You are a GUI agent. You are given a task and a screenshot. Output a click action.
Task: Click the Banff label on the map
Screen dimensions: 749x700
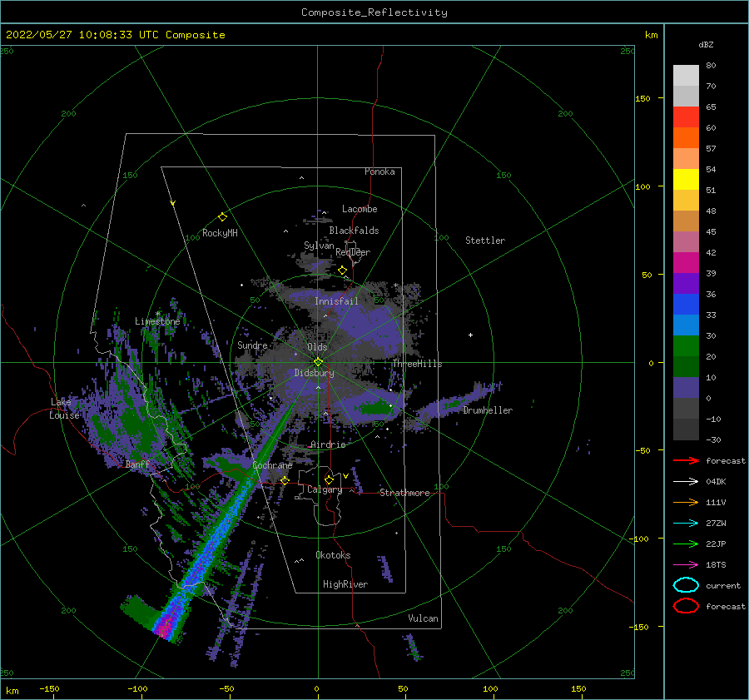(137, 464)
